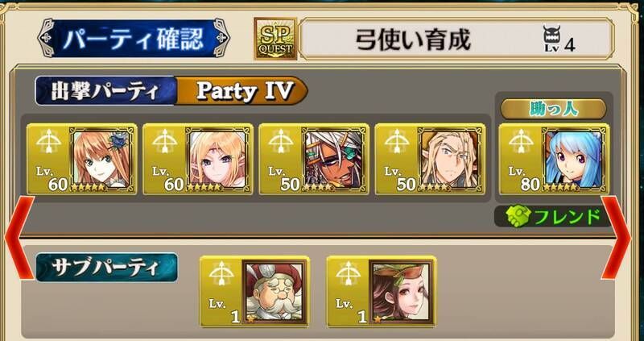Select the 出撃パーティ label tab
This screenshot has width=644, height=341.
(x=106, y=91)
